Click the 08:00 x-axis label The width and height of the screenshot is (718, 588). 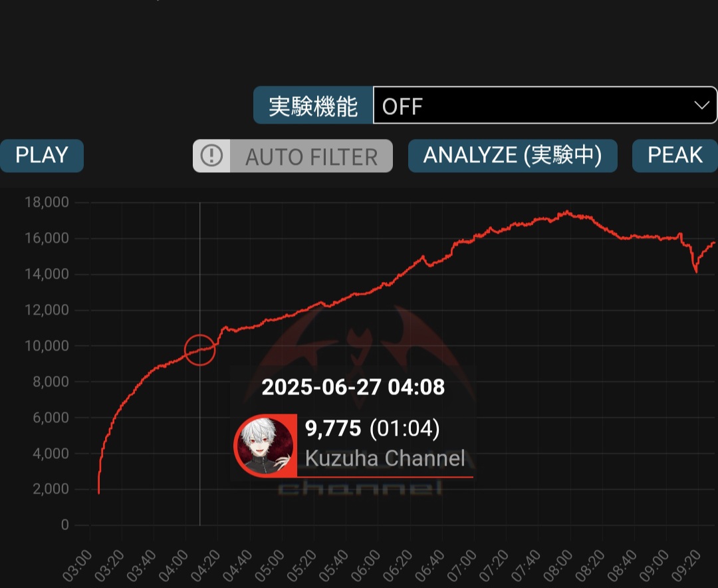pos(558,566)
